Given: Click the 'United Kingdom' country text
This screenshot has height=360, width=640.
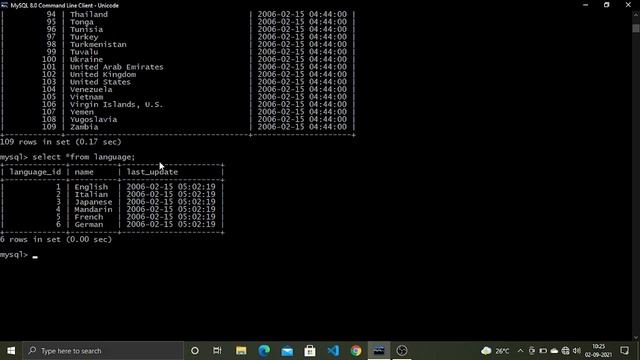Looking at the screenshot, I should [x=102, y=75].
